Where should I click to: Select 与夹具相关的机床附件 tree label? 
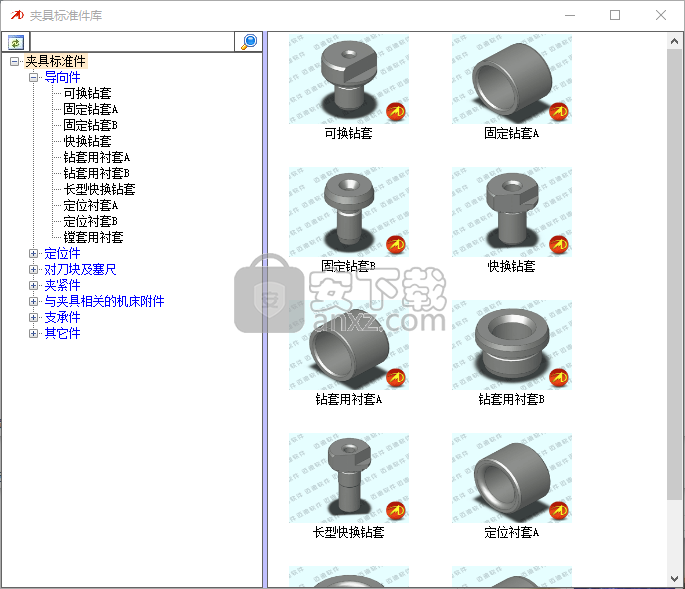coord(104,301)
